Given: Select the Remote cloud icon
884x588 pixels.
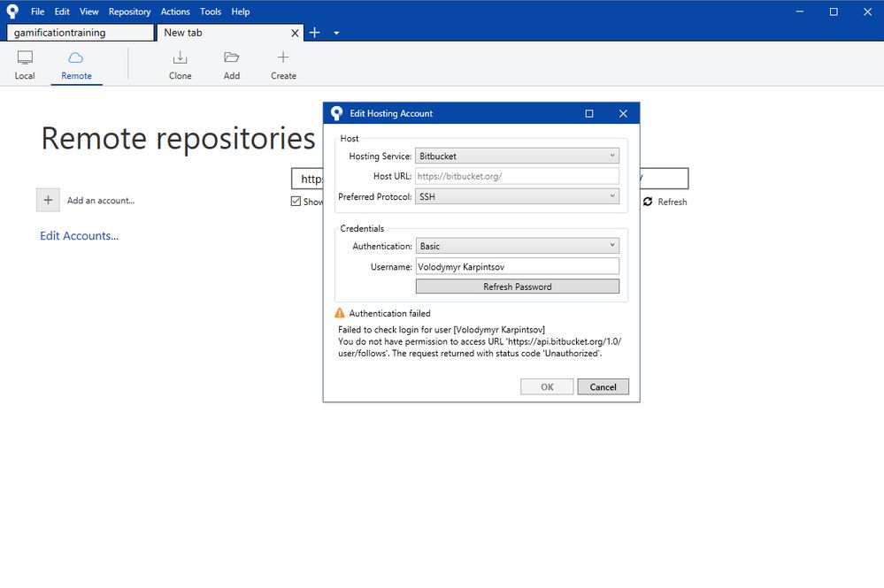Looking at the screenshot, I should [x=75, y=57].
